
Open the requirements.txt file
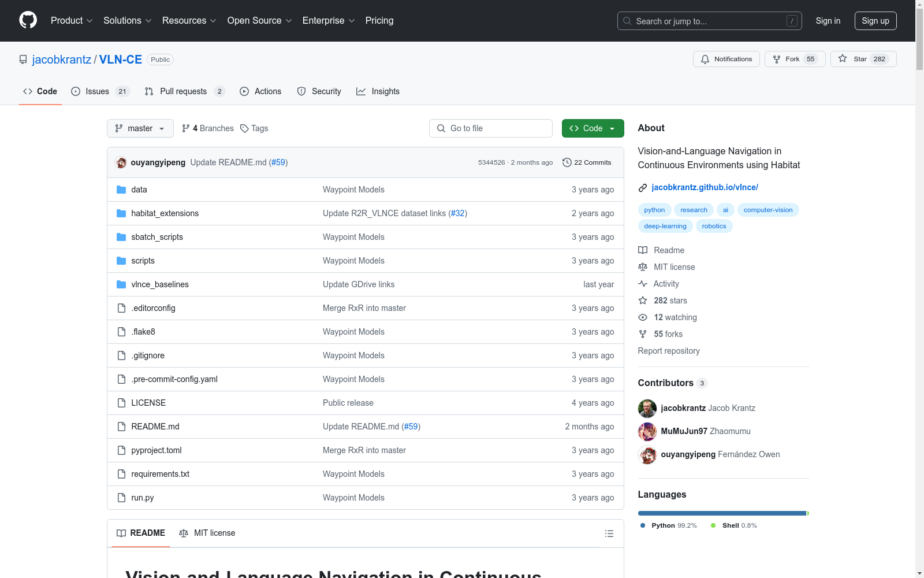(160, 474)
